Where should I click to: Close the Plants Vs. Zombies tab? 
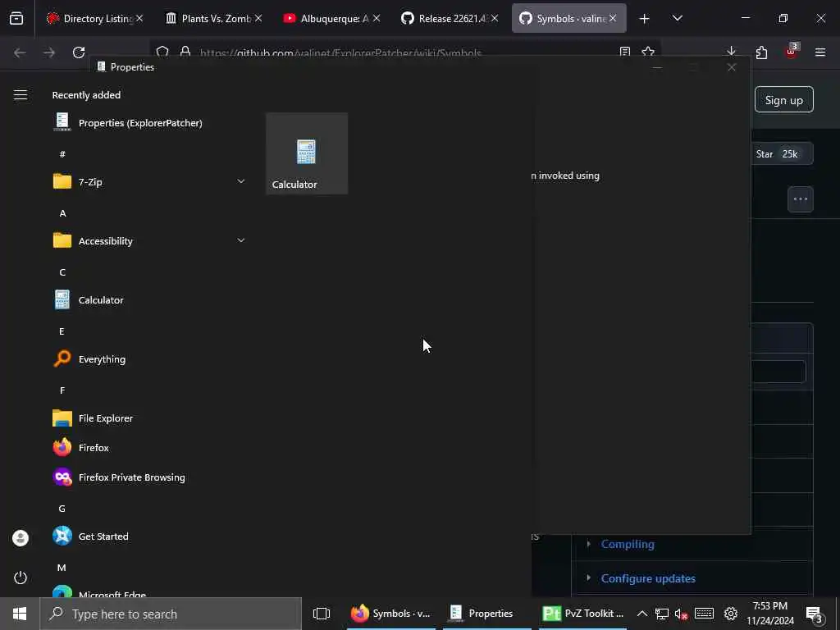[258, 18]
